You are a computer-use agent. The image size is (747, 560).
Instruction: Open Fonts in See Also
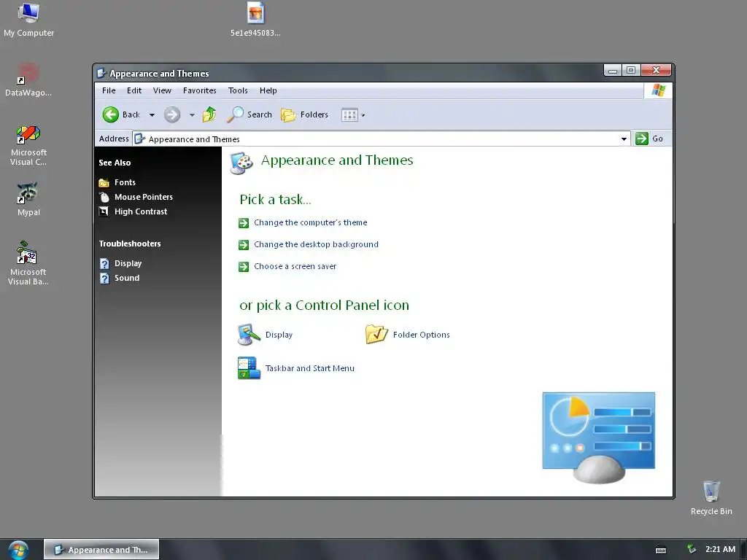click(x=125, y=182)
